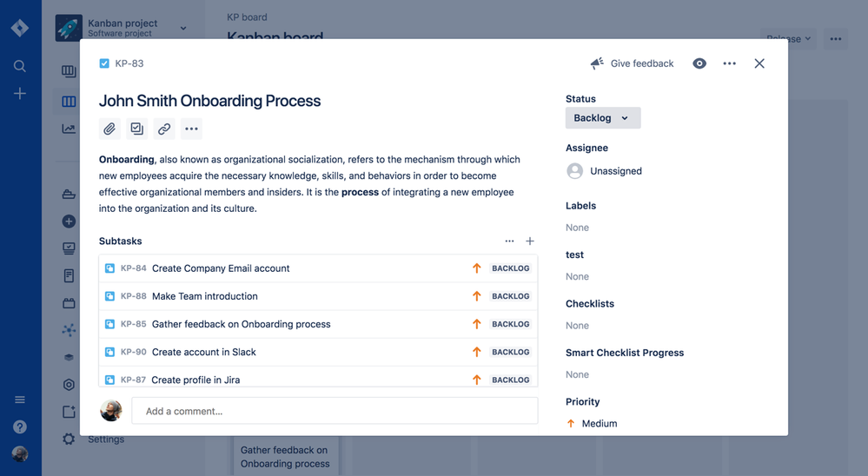
Task: Toggle watching this issue with eye icon
Action: tap(699, 63)
